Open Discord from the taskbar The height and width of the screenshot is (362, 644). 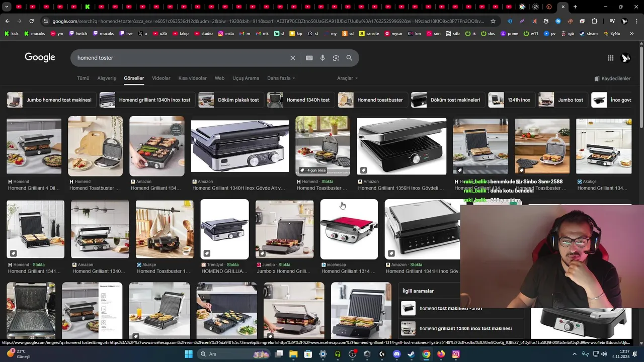pyautogui.click(x=396, y=354)
